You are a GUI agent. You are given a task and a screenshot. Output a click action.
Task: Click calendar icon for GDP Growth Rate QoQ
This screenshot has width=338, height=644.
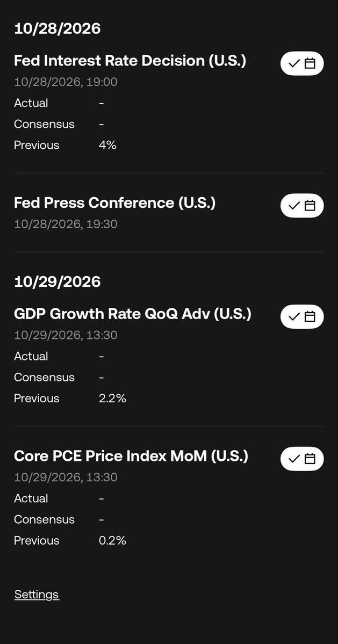click(x=310, y=316)
